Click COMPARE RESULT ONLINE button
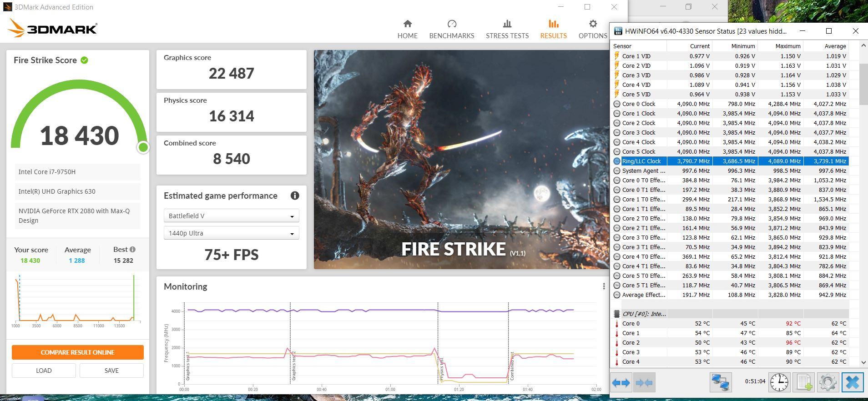868x401 pixels. coord(78,352)
